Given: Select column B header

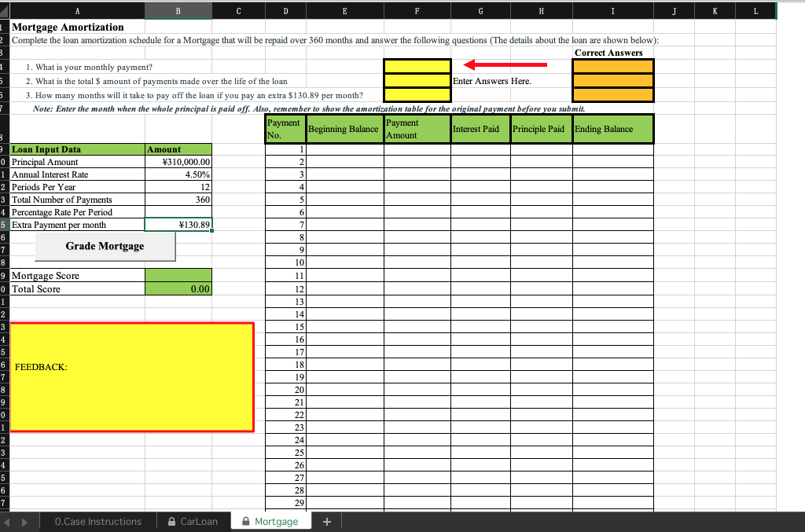Looking at the screenshot, I should click(x=178, y=10).
